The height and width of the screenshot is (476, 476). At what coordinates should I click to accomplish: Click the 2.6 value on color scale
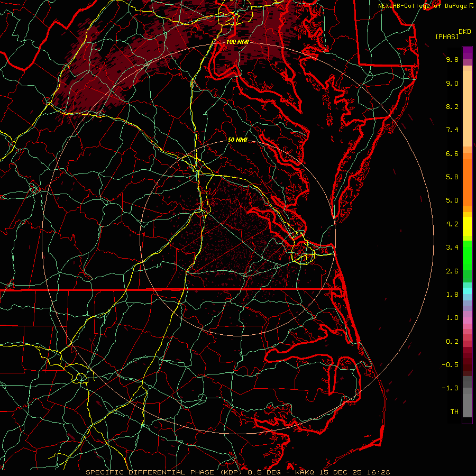[x=452, y=271]
